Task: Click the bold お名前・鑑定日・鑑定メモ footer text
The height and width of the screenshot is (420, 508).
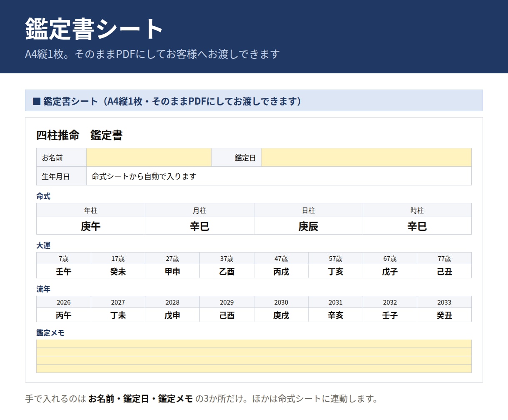Action: [x=141, y=399]
